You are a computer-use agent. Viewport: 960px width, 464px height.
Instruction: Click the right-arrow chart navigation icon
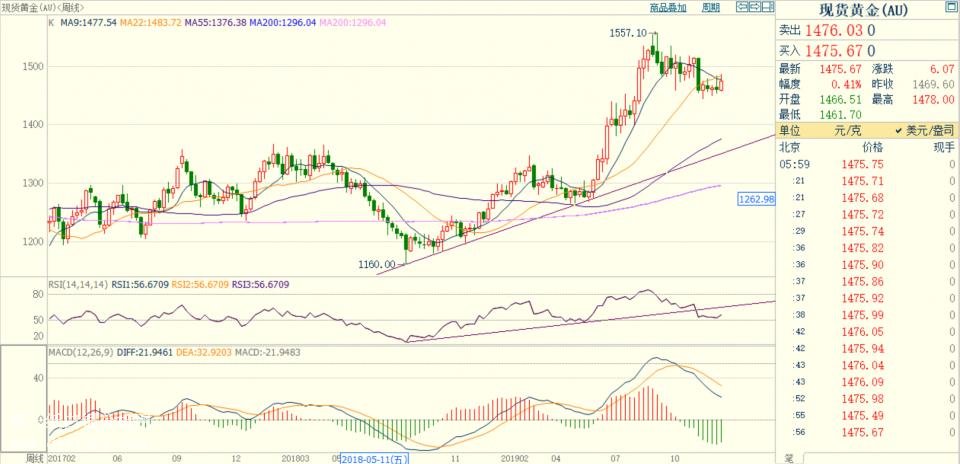[x=754, y=7]
